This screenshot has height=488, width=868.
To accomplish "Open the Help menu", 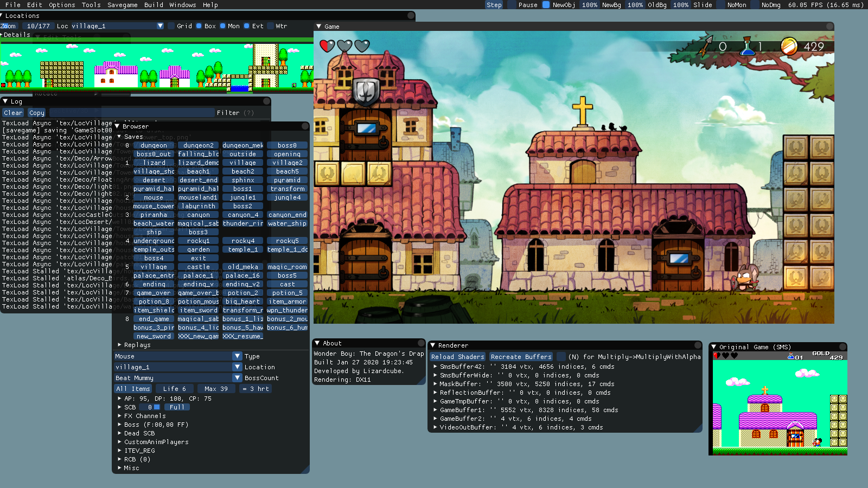I will pos(210,5).
